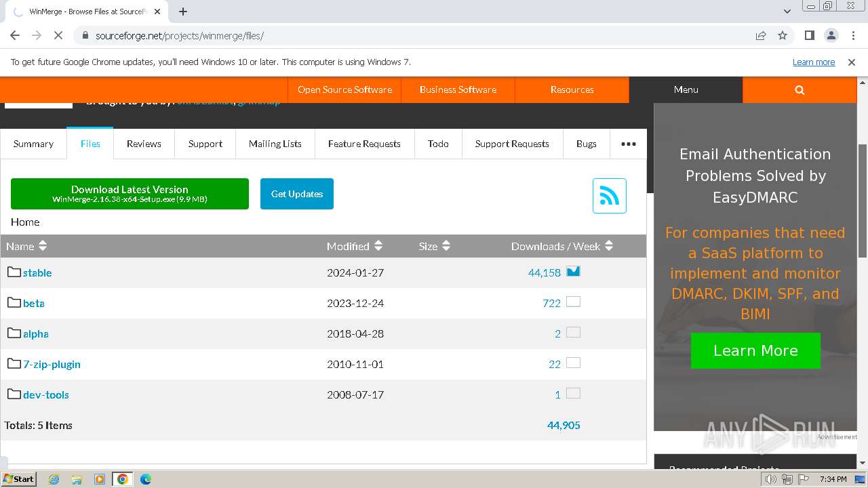View download stats chart for beta
868x488 pixels.
(573, 302)
